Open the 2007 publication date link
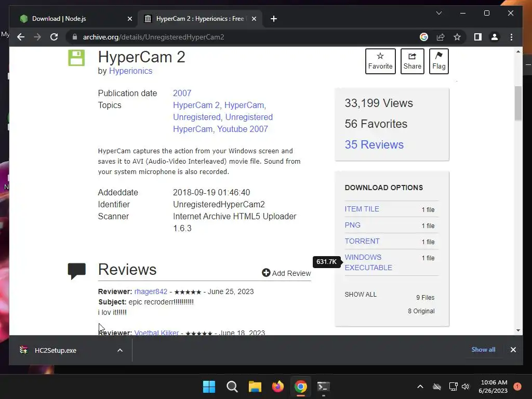This screenshot has height=399, width=532. [x=182, y=93]
